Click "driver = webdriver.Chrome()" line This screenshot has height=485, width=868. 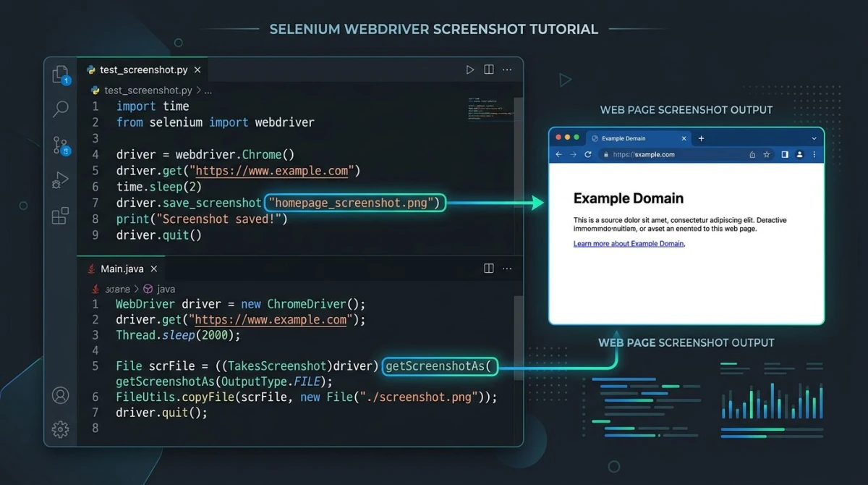click(205, 155)
